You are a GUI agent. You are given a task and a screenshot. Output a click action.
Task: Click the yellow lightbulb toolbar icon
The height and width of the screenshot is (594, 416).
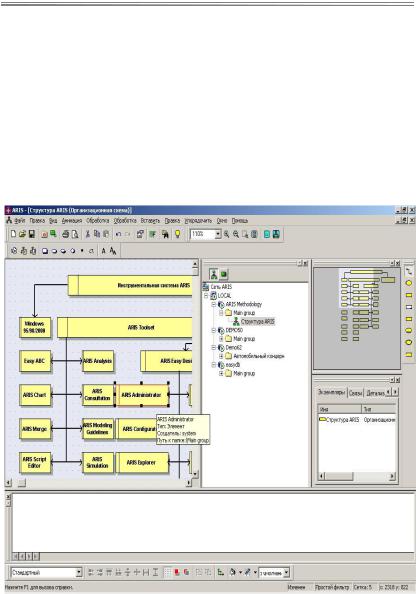pos(177,234)
